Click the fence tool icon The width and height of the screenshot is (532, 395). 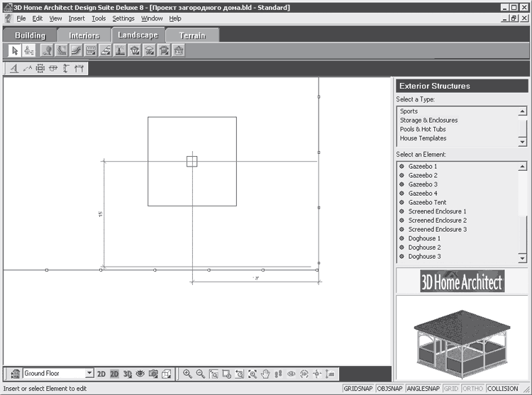point(91,51)
